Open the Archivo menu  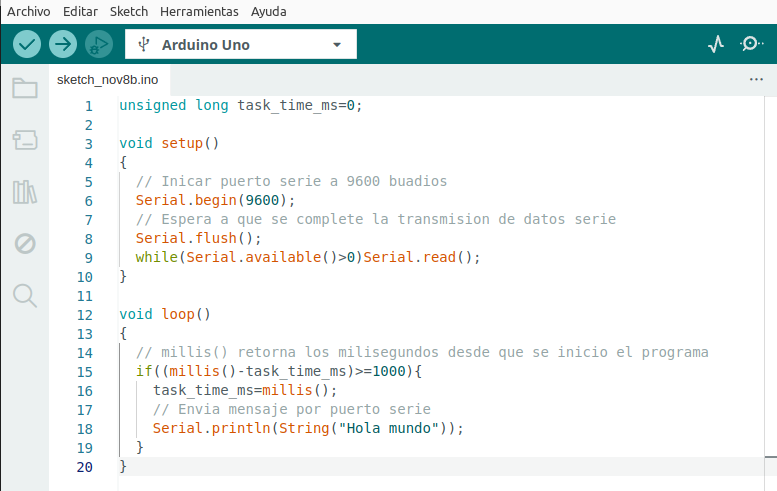click(29, 12)
